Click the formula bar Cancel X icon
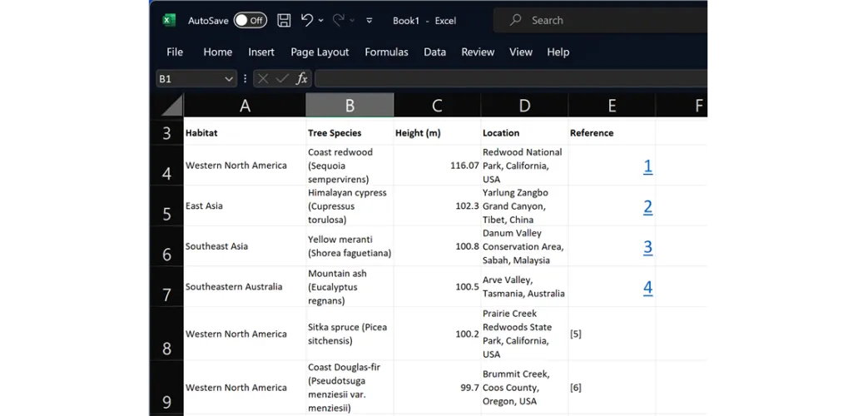The height and width of the screenshot is (416, 868). tap(263, 78)
